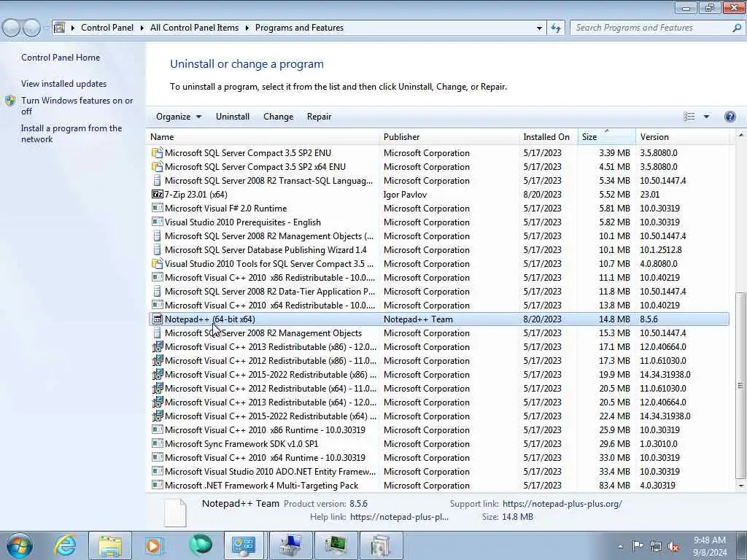Click icon of SQL Server Compact 3.5 SP2 ENU
The image size is (747, 560).
click(x=158, y=153)
